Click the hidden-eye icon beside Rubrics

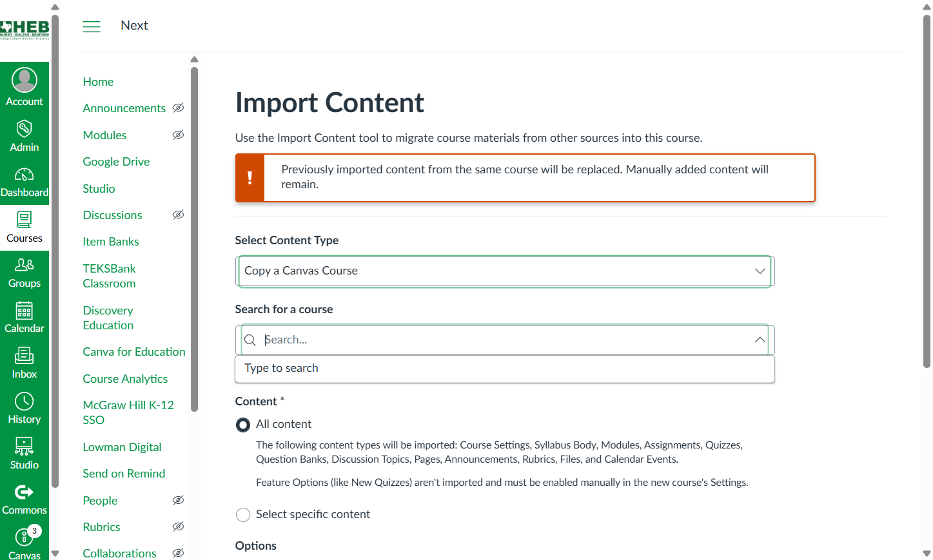179,526
